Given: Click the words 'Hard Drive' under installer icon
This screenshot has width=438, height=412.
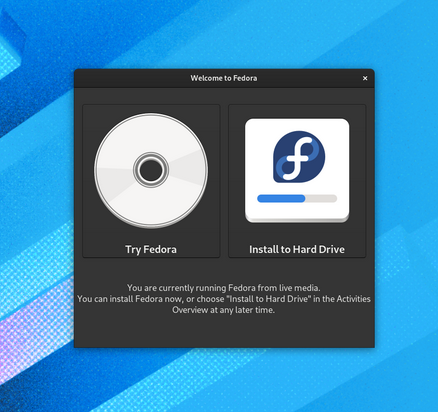Looking at the screenshot, I should [319, 249].
